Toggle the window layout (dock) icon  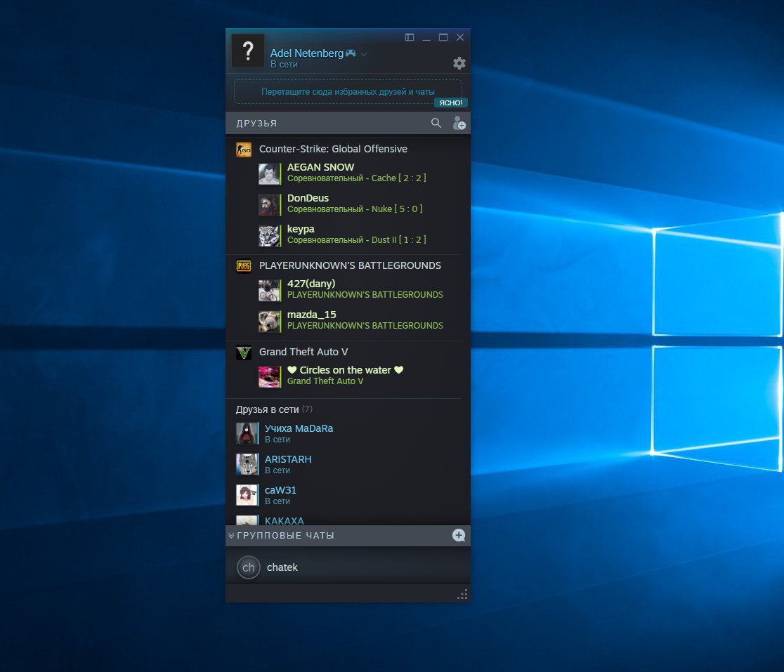[x=410, y=37]
